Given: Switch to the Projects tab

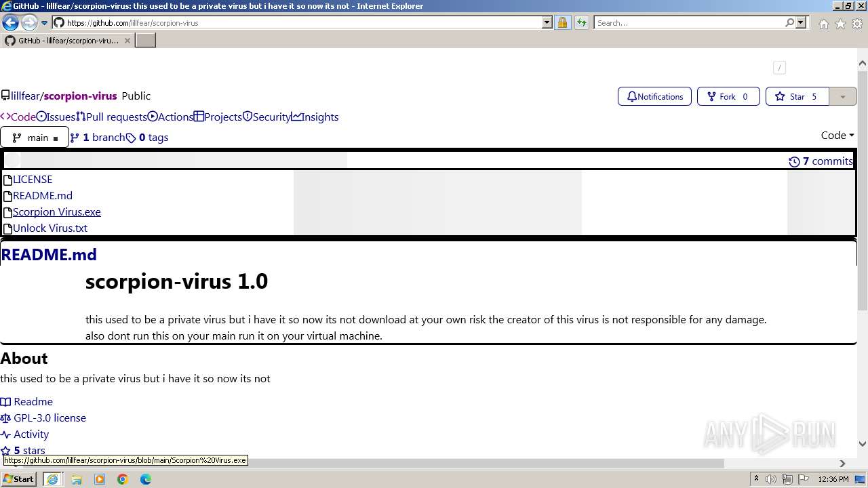Looking at the screenshot, I should click(x=218, y=117).
